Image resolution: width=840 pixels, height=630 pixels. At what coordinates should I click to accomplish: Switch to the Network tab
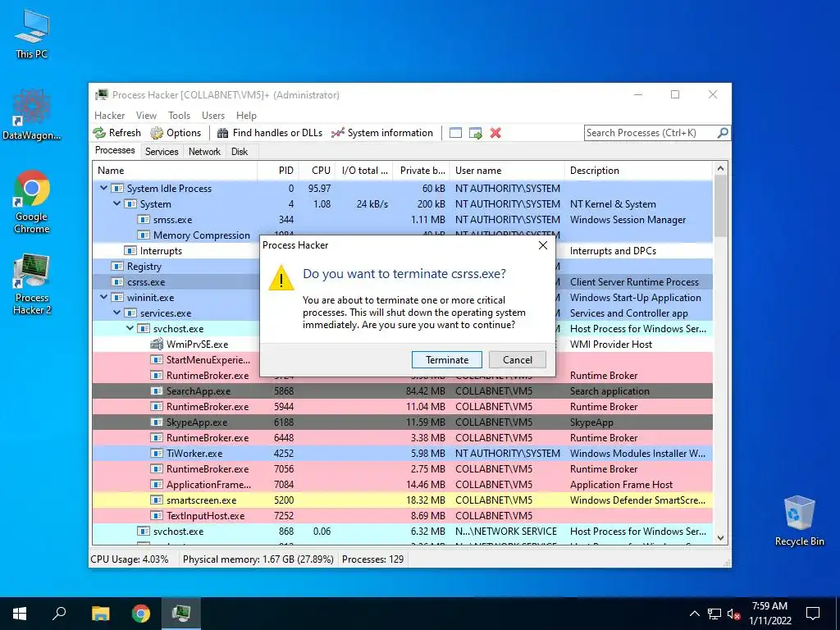click(204, 152)
